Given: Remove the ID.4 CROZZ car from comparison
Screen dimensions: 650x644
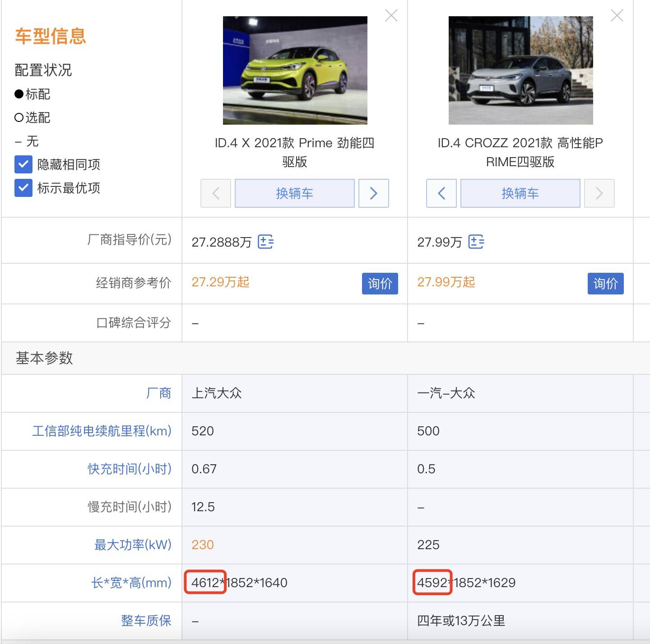Looking at the screenshot, I should (617, 16).
